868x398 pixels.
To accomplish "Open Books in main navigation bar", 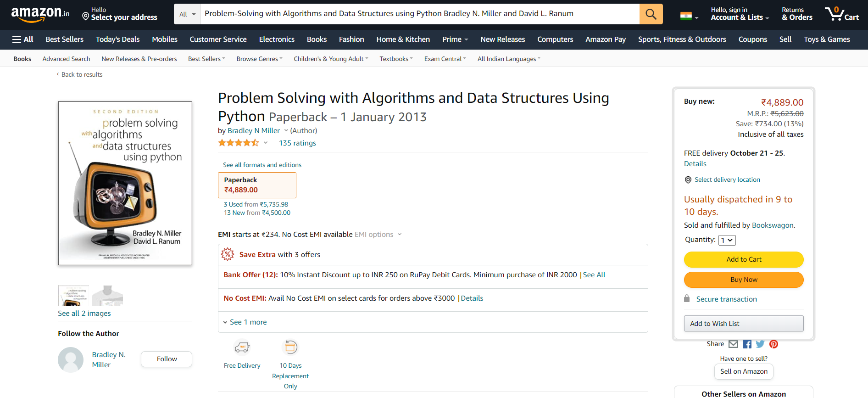I will click(317, 39).
